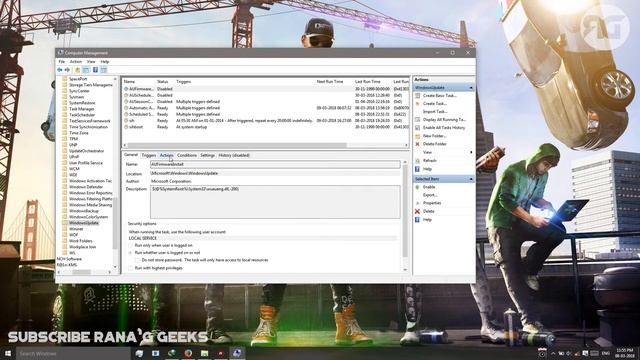Click the Up One Level folder icon
The height and width of the screenshot is (360, 640).
tap(78, 70)
